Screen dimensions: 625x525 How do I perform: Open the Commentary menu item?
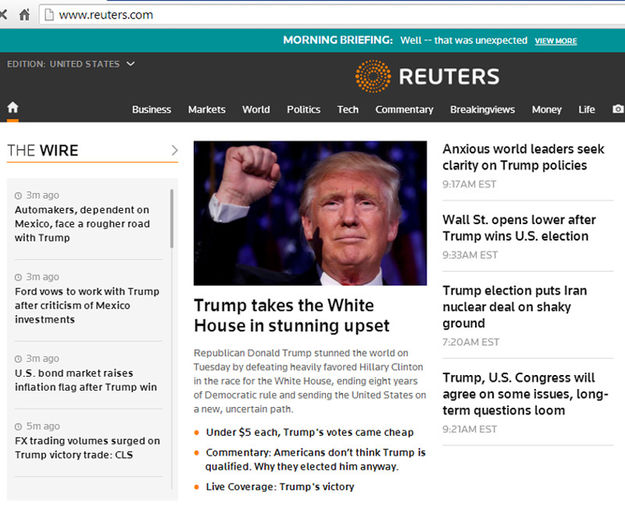pyautogui.click(x=404, y=109)
